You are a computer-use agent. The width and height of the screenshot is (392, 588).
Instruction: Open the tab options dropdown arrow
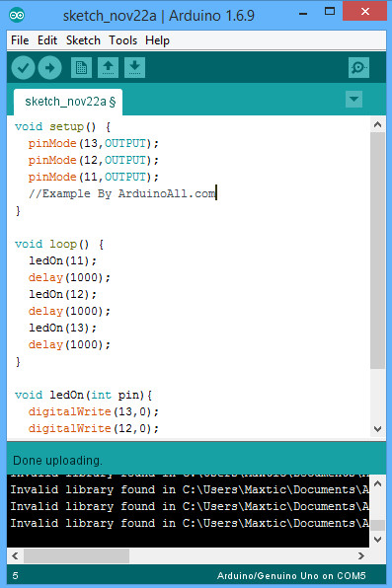(x=353, y=100)
